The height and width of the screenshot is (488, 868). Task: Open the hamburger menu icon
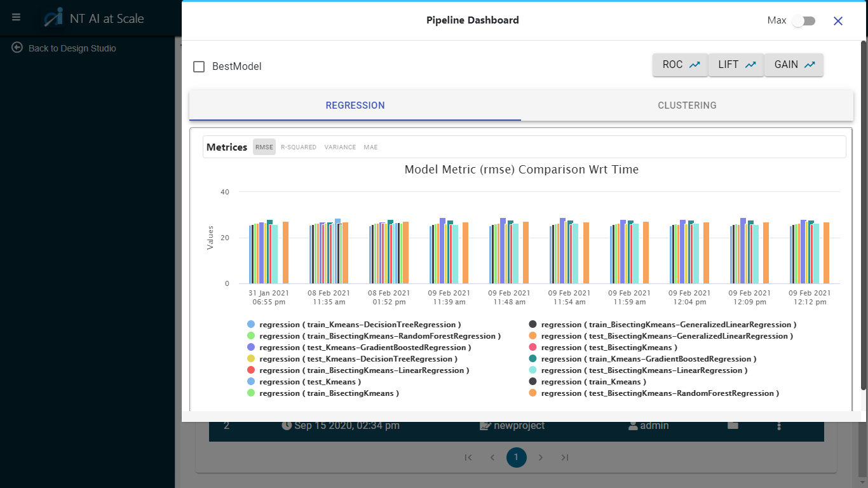coord(17,17)
